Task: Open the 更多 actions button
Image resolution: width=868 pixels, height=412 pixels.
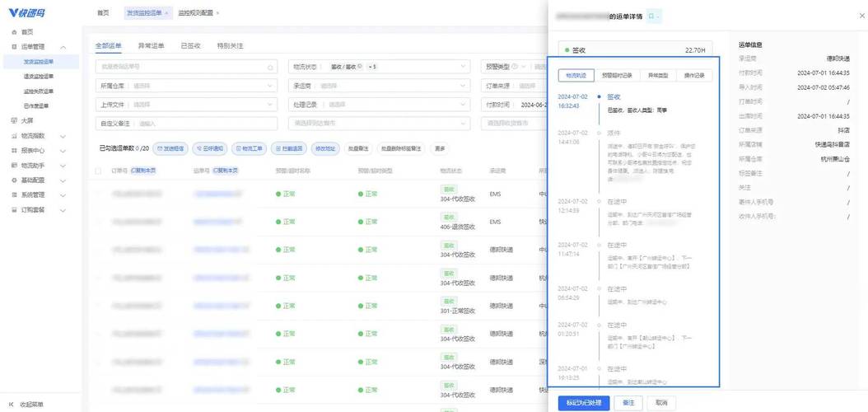Action: click(440, 148)
